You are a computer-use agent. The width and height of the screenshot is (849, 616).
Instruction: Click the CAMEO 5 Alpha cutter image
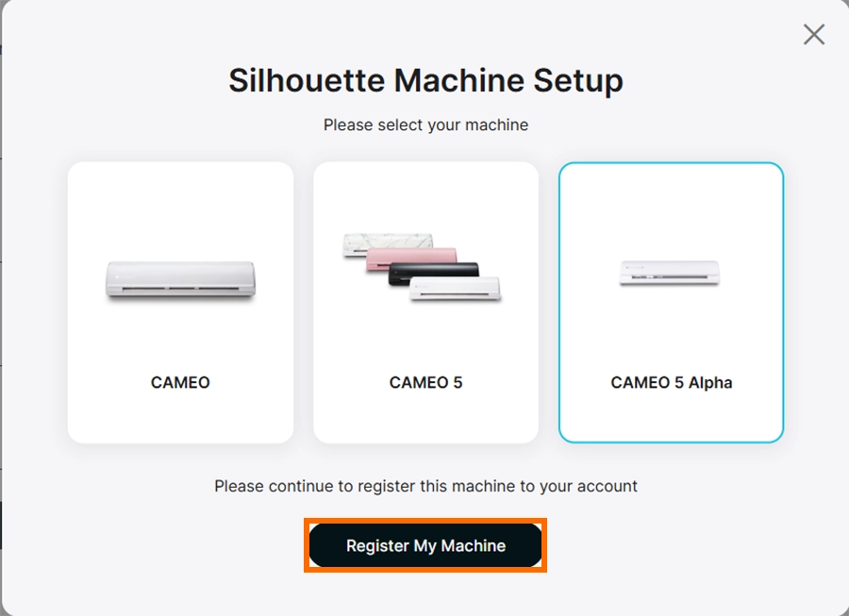point(671,272)
